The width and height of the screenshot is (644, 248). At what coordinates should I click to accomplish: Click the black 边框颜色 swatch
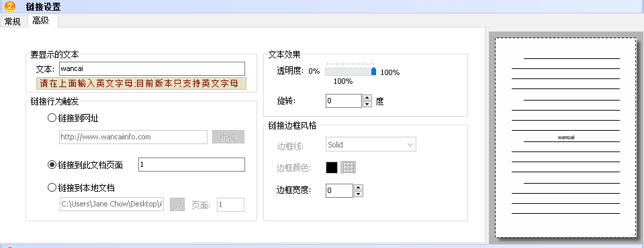tap(332, 168)
